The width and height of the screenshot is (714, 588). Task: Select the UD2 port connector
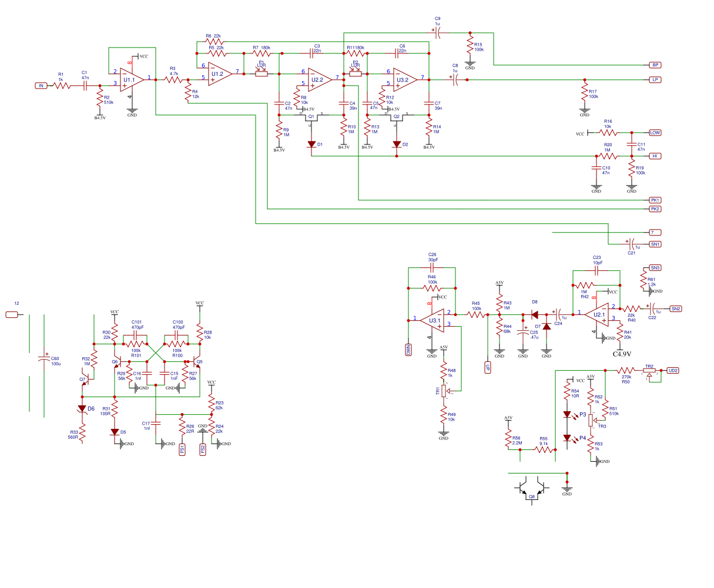tap(672, 371)
